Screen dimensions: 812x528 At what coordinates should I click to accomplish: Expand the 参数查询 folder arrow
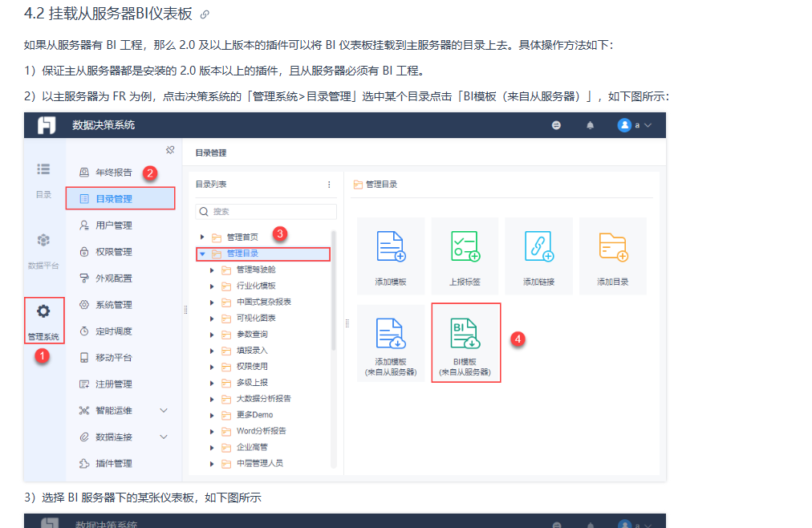212,335
